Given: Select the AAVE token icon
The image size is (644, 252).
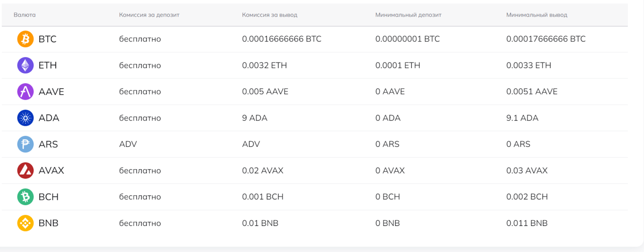Looking at the screenshot, I should tap(25, 92).
